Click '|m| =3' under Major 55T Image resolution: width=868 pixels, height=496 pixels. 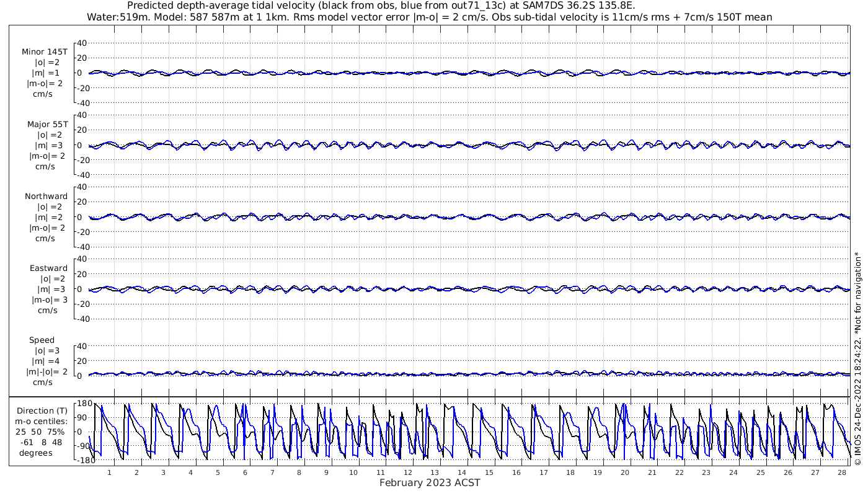point(49,145)
